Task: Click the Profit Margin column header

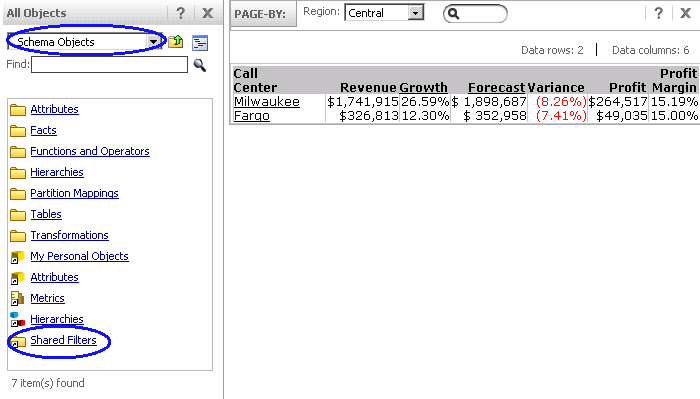Action: pos(675,80)
